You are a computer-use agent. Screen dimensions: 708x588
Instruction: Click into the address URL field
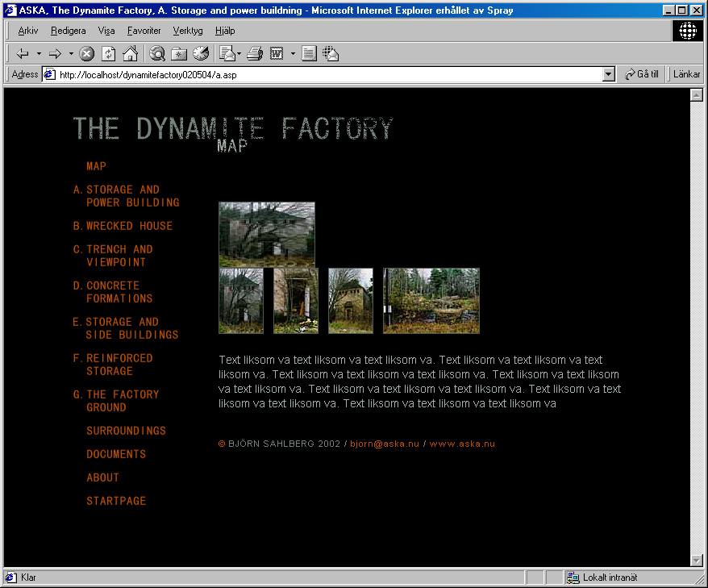(323, 74)
